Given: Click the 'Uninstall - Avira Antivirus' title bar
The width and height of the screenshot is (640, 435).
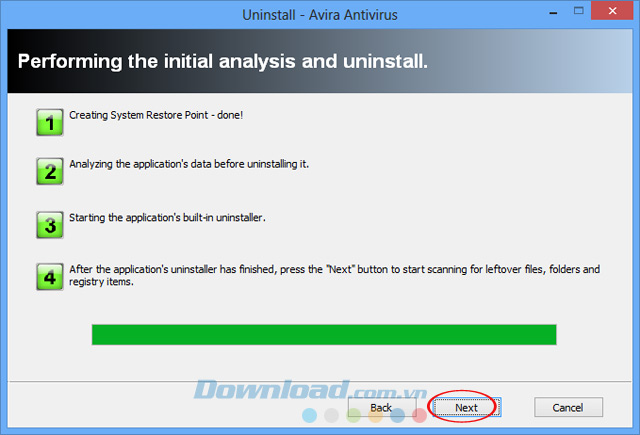Looking at the screenshot, I should point(320,15).
